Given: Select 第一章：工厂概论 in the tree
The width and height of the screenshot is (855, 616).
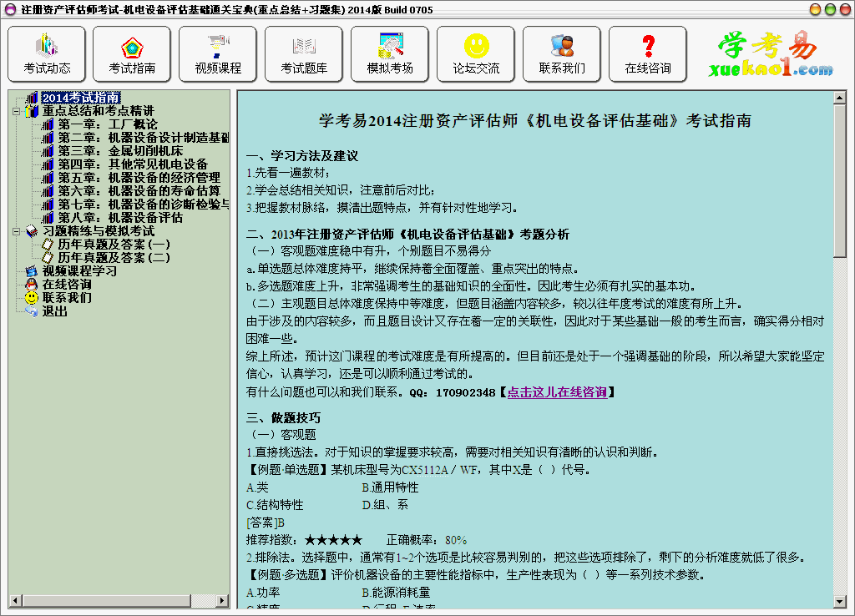Looking at the screenshot, I should (108, 124).
